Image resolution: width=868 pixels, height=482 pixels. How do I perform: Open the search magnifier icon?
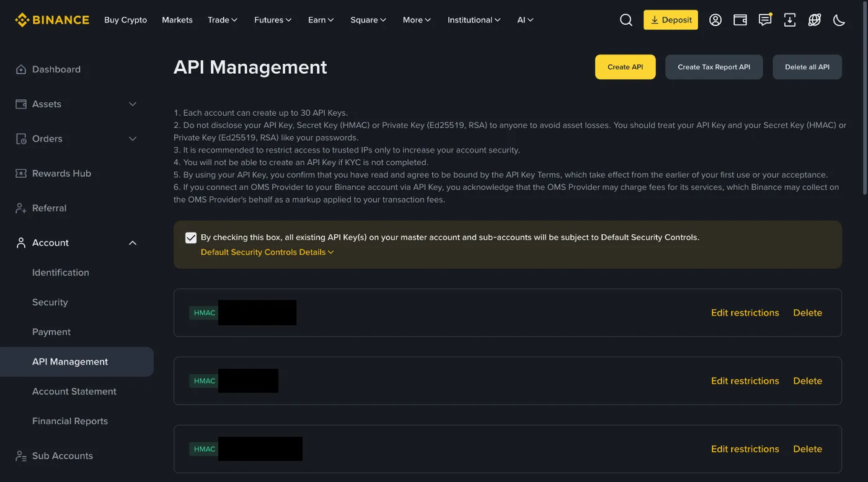click(x=626, y=20)
